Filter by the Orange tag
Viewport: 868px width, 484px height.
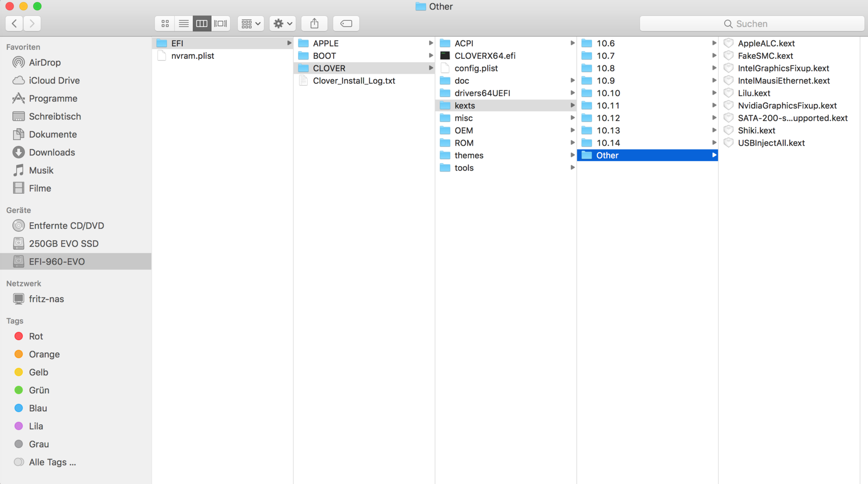(x=76, y=354)
